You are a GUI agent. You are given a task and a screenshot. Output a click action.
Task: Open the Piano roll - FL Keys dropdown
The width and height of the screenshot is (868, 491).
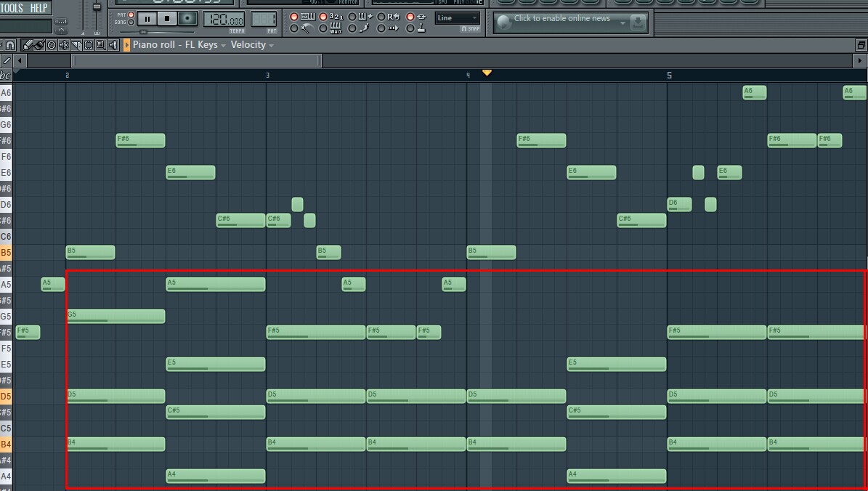pyautogui.click(x=179, y=45)
